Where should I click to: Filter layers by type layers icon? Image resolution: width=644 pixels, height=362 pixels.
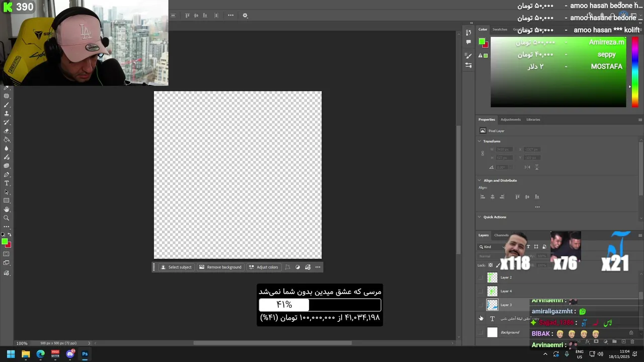click(528, 247)
